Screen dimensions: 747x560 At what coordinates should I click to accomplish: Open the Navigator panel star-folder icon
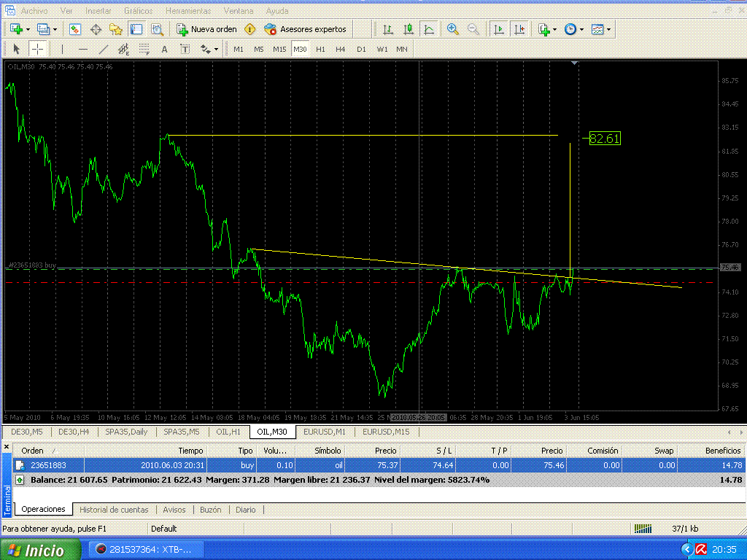point(115,29)
